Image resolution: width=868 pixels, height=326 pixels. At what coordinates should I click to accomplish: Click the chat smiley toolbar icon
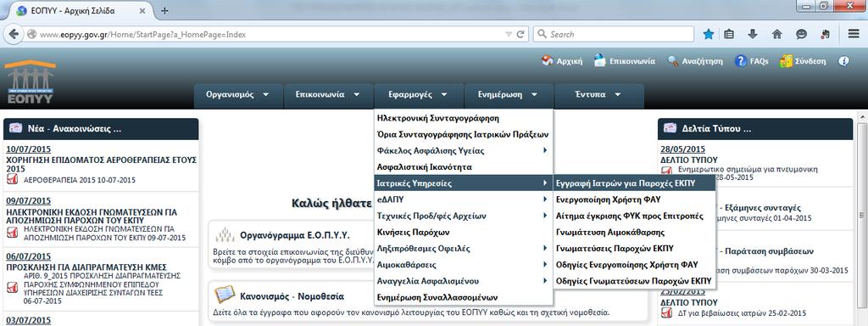(x=801, y=34)
